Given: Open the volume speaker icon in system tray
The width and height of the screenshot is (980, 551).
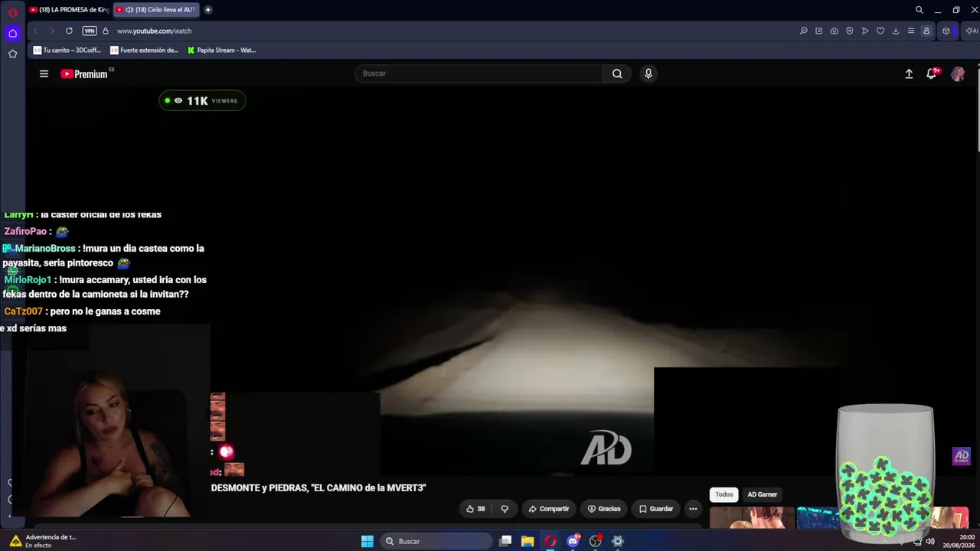Looking at the screenshot, I should pos(930,541).
